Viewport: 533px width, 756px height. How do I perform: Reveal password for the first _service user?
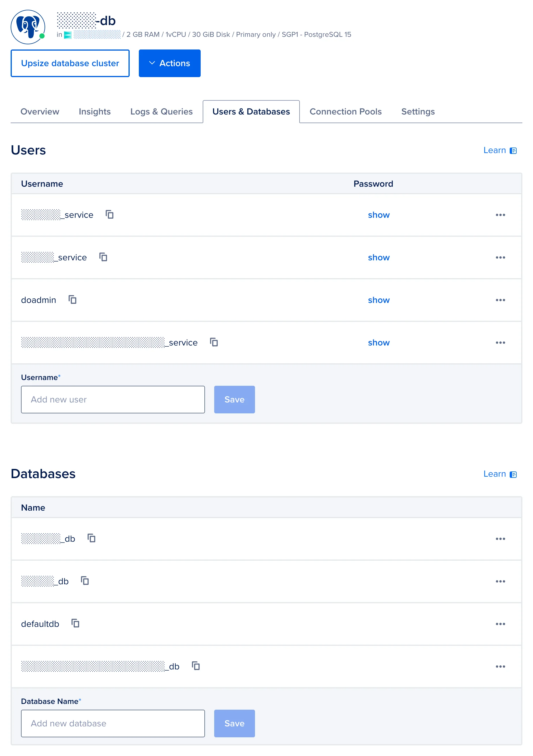pos(378,215)
